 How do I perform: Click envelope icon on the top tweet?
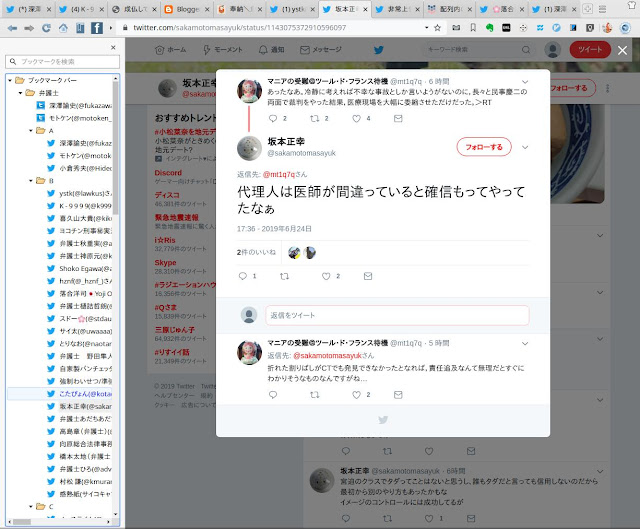coord(398,118)
